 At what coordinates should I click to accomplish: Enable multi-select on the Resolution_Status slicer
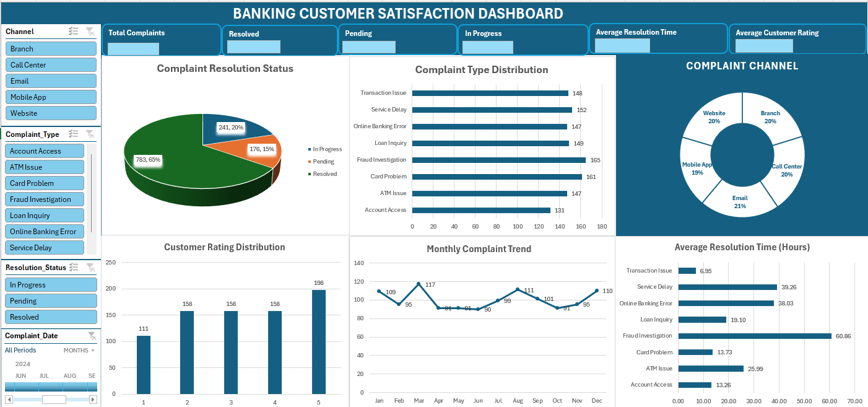point(73,268)
